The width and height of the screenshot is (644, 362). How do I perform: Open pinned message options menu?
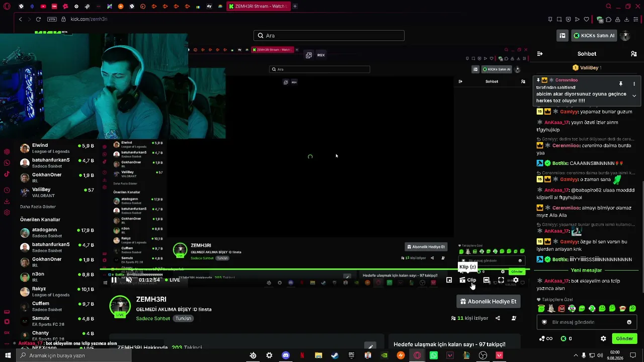[634, 84]
